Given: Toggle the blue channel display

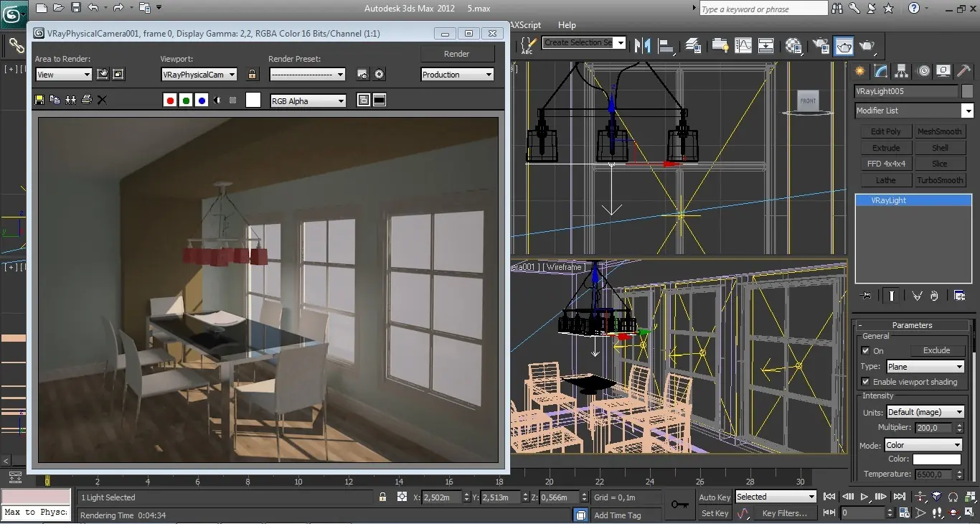Looking at the screenshot, I should (202, 100).
